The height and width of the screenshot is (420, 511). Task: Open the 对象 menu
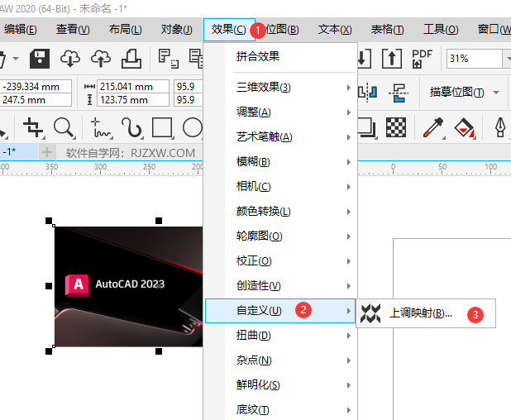tap(177, 30)
